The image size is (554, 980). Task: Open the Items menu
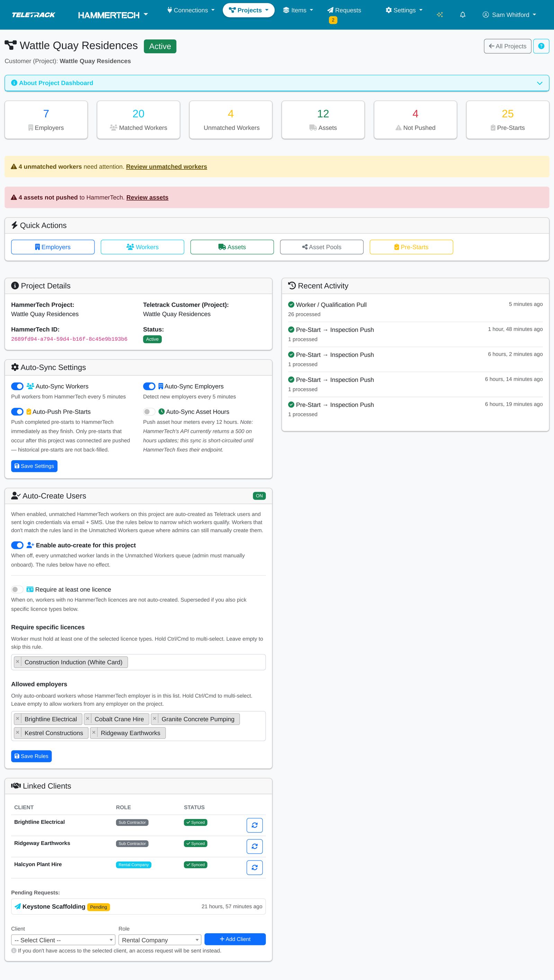click(x=298, y=10)
